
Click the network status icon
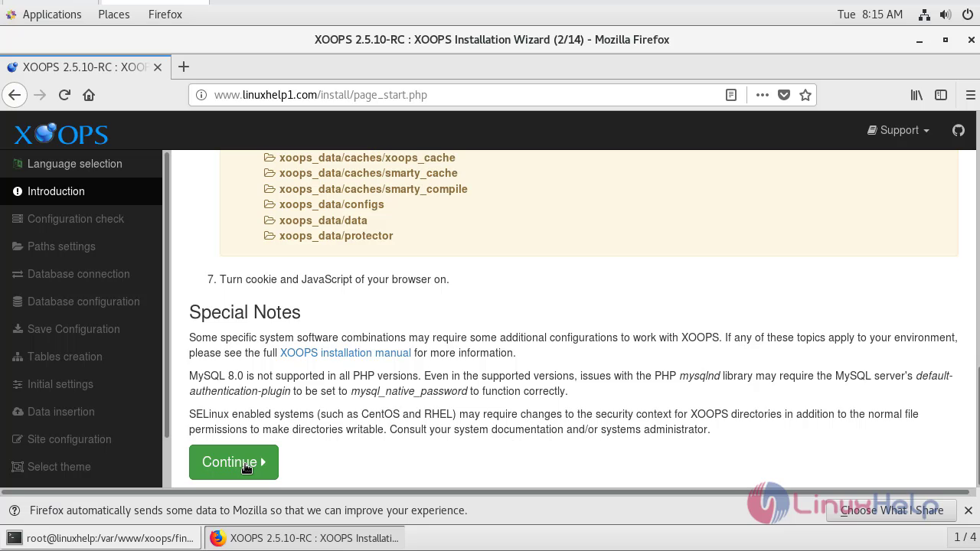tap(924, 15)
